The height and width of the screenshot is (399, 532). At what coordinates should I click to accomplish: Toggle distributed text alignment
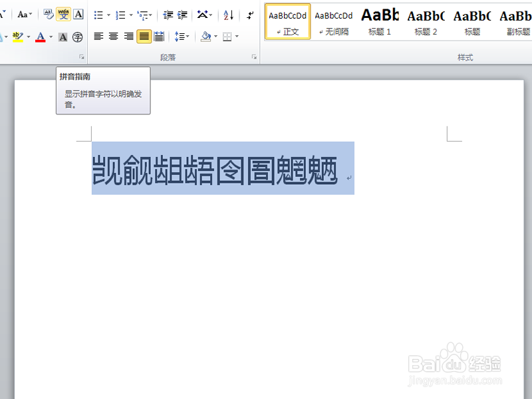coord(160,36)
